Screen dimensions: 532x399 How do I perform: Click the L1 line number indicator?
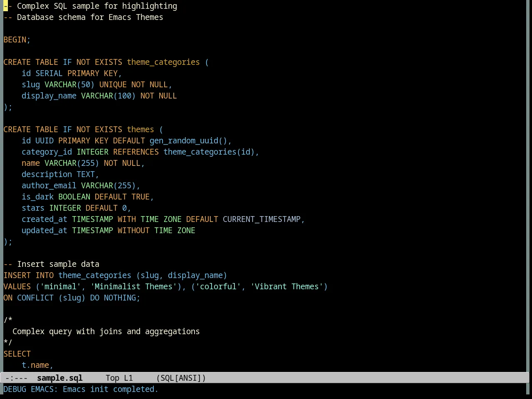point(128,378)
